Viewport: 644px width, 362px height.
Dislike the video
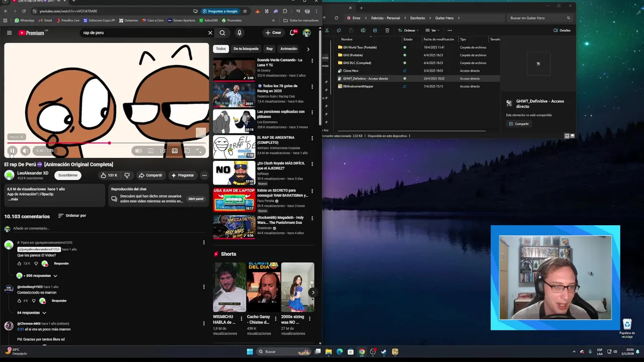tap(127, 175)
